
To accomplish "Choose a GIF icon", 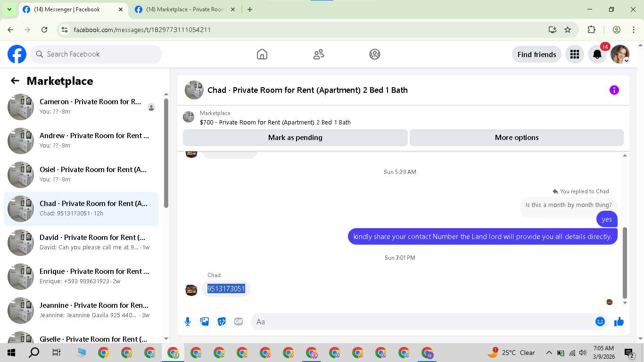I will click(x=239, y=321).
